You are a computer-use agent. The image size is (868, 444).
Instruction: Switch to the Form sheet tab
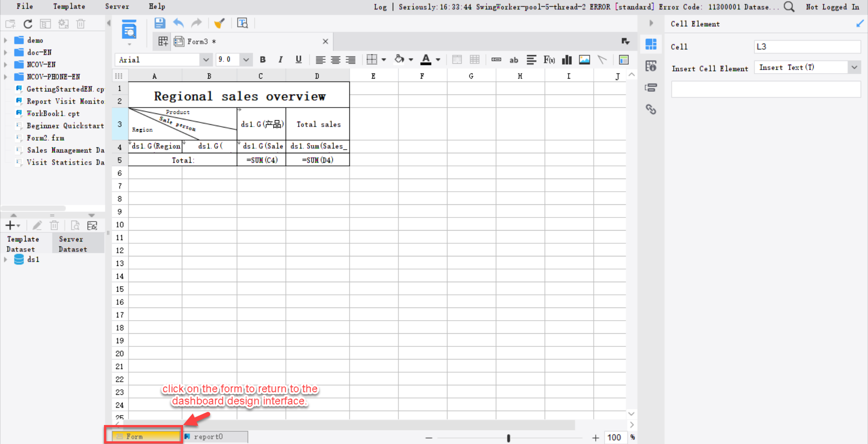146,436
